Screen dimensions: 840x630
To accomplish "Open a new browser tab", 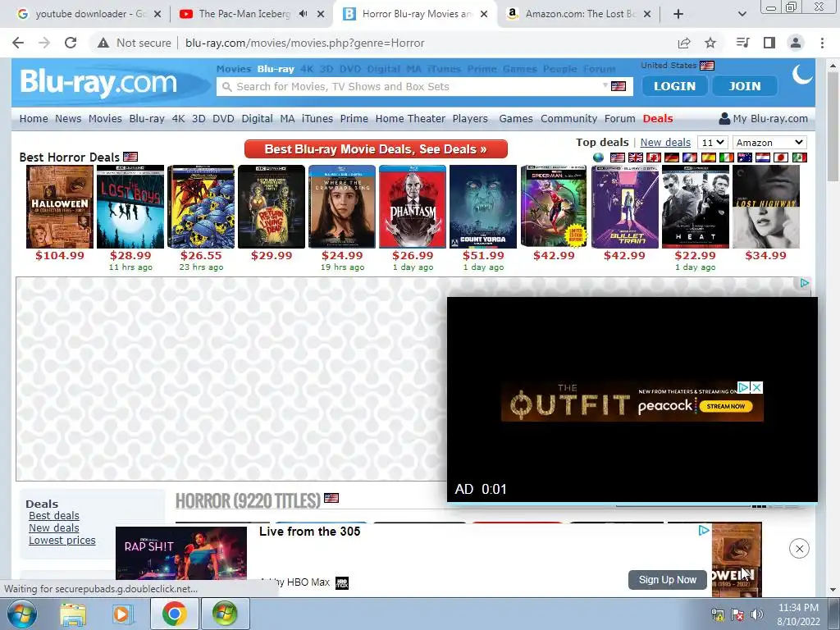I will [x=678, y=14].
